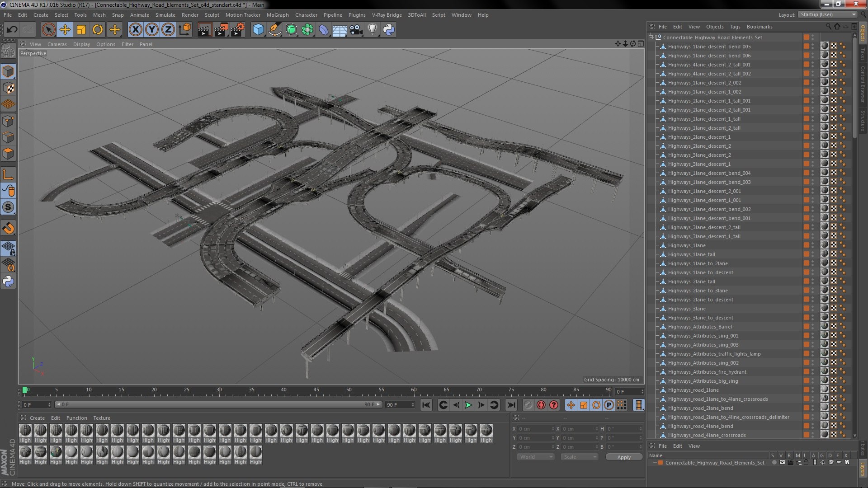This screenshot has height=488, width=868.
Task: Toggle Y-axis lock
Action: pos(152,30)
